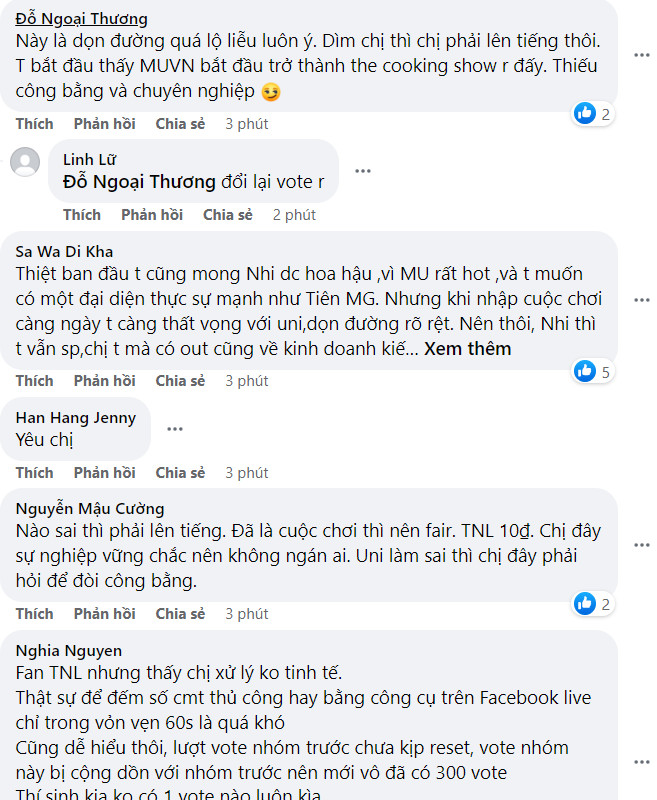Toggle Thích on Han Hang Jenny's comment
The image size is (657, 800).
click(x=33, y=471)
